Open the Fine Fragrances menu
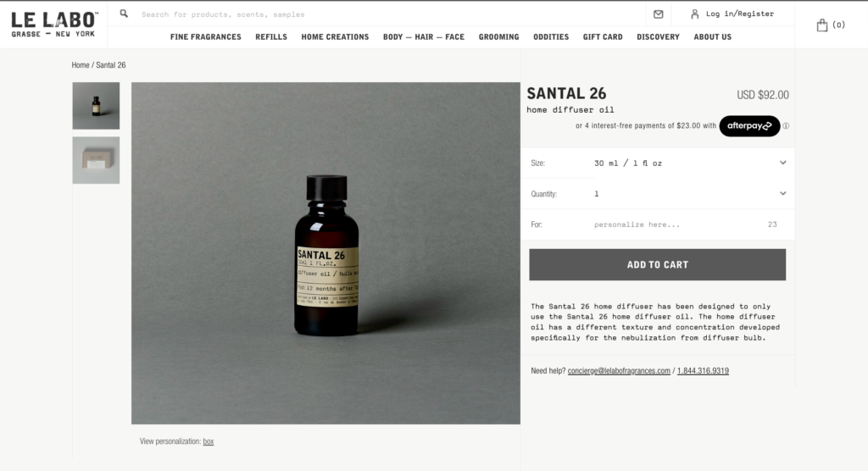Screen dimensions: 868x471 coord(206,37)
